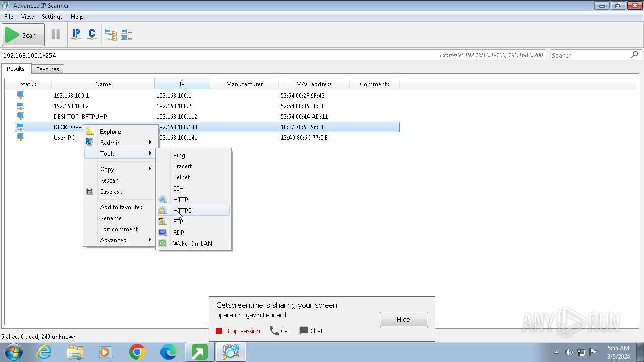Viewport: 644px width, 362px height.
Task: Launch Google Chrome from the taskbar
Action: point(137,352)
